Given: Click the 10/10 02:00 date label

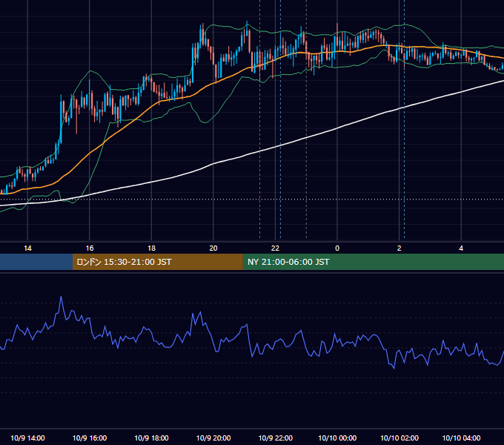Looking at the screenshot, I should pos(399,438).
